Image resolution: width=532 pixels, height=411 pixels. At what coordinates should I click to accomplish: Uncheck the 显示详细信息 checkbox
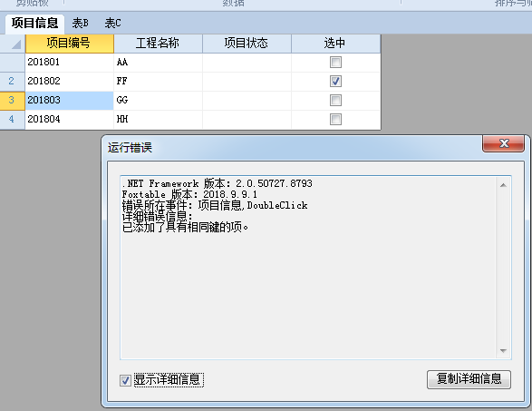click(125, 380)
